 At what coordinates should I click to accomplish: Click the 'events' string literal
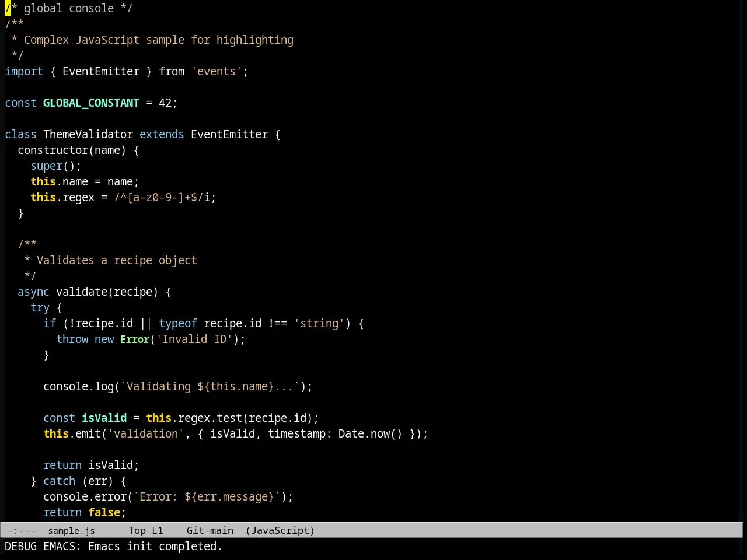tap(217, 72)
